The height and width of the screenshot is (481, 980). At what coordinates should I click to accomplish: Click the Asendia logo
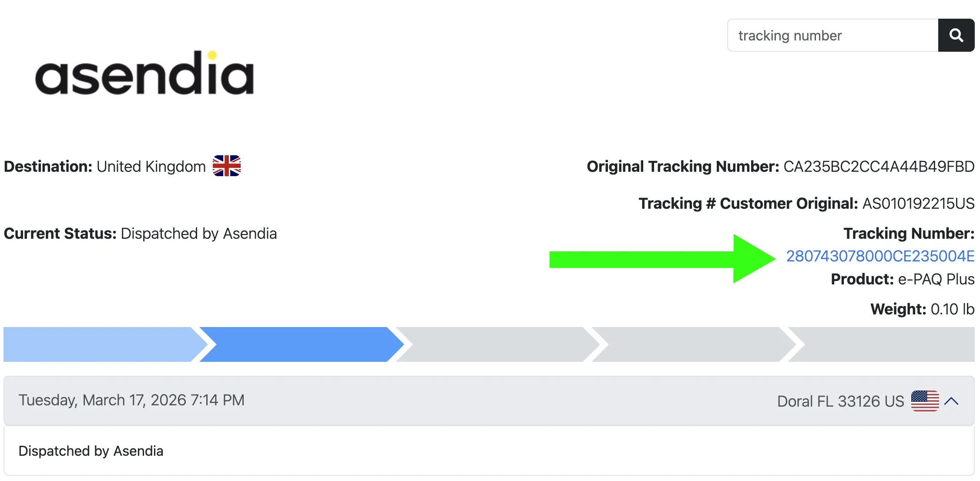click(x=144, y=73)
